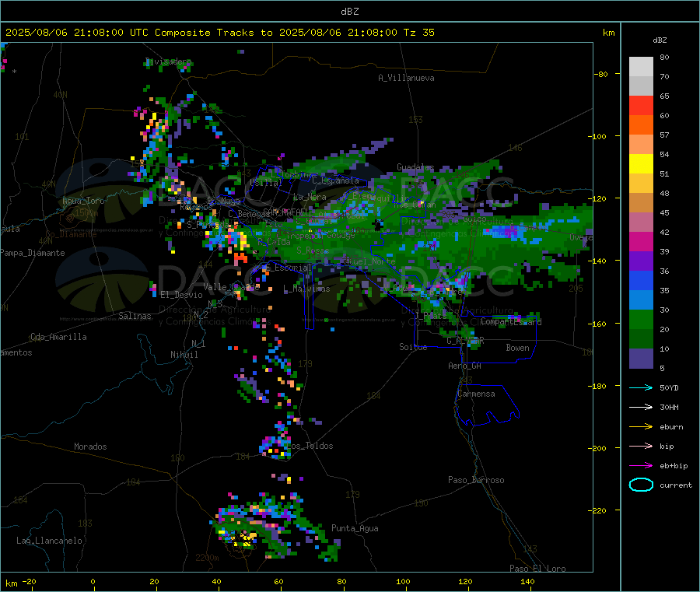Click the cyan 50YD track arrow in legend
Viewport: 700px width, 592px height.
click(641, 387)
